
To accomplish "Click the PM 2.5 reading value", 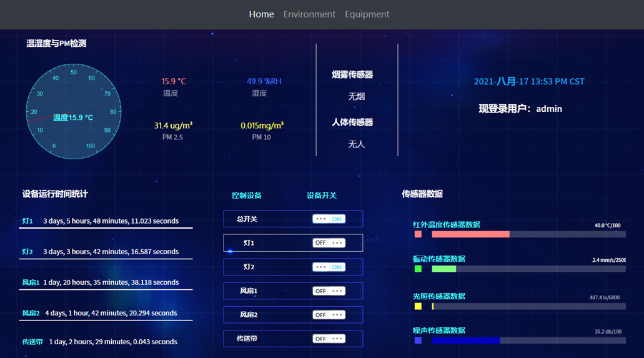I will 173,126.
